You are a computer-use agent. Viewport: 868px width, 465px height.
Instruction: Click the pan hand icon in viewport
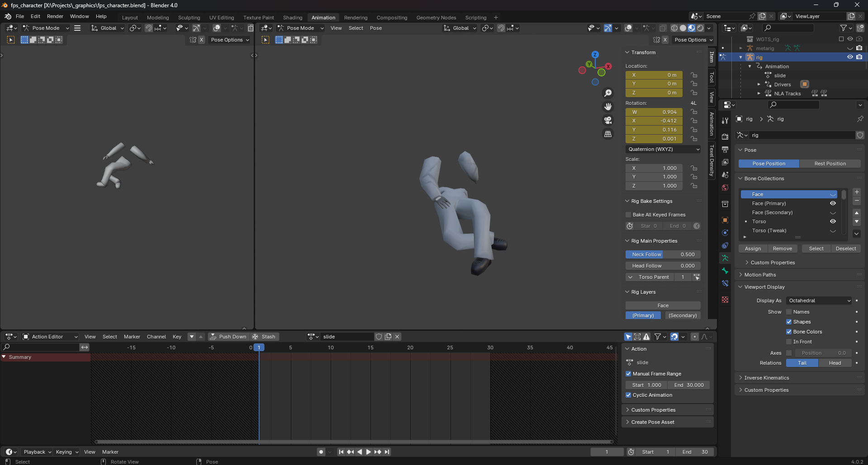click(x=608, y=107)
